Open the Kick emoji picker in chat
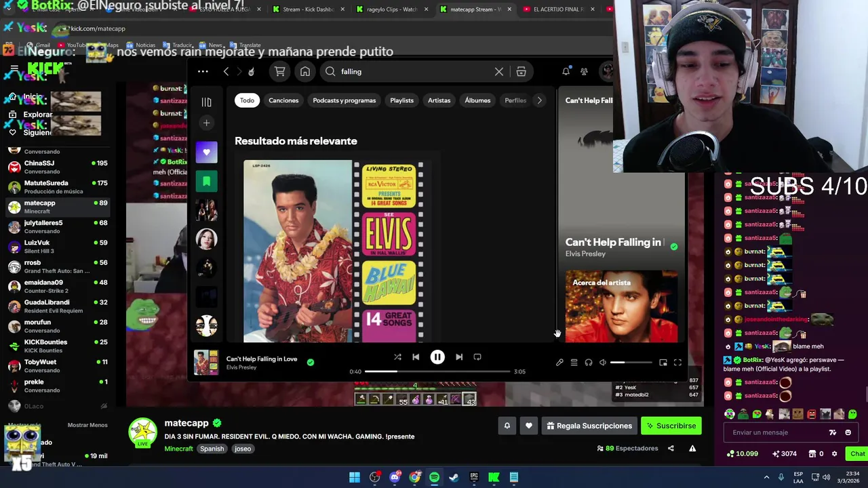The height and width of the screenshot is (488, 868). click(848, 432)
